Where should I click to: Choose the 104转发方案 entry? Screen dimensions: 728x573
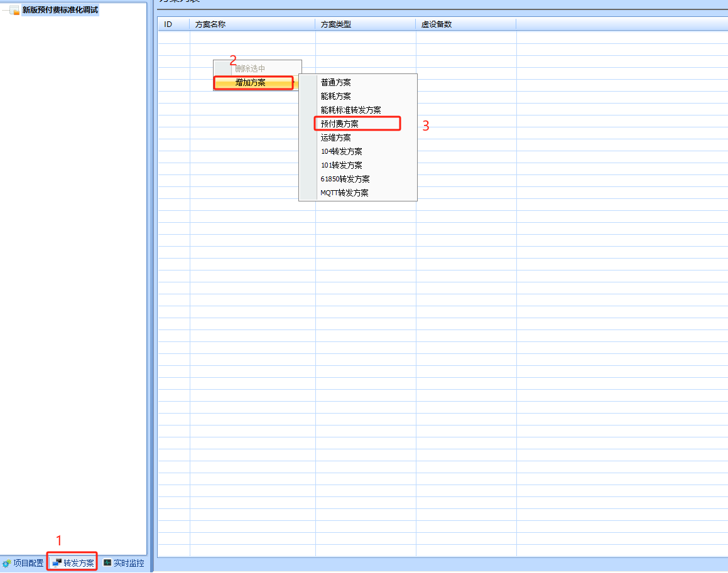point(341,151)
